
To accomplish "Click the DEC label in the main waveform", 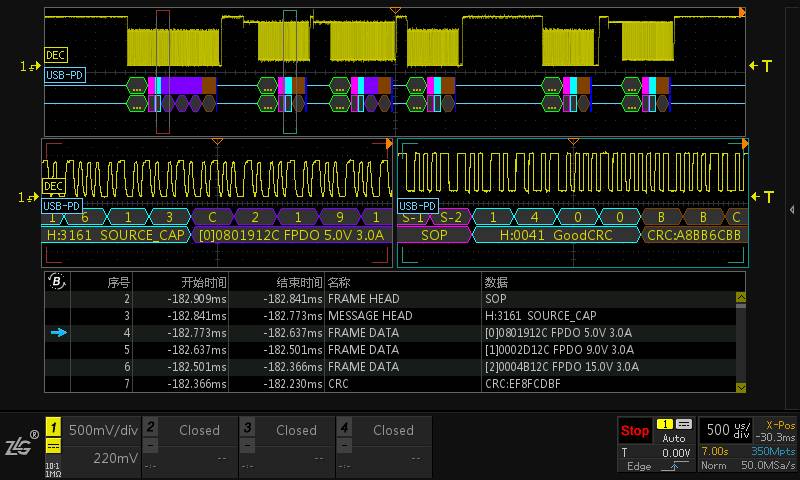I will 56,55.
